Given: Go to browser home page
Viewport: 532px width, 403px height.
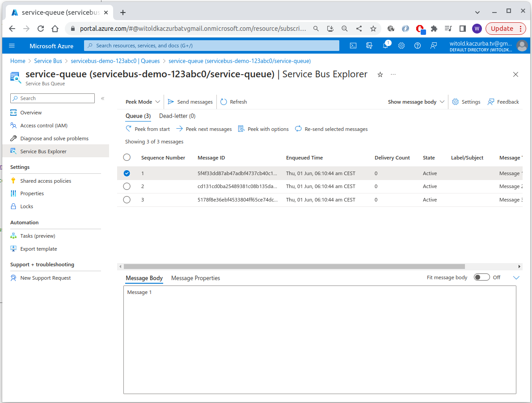Looking at the screenshot, I should 55,29.
